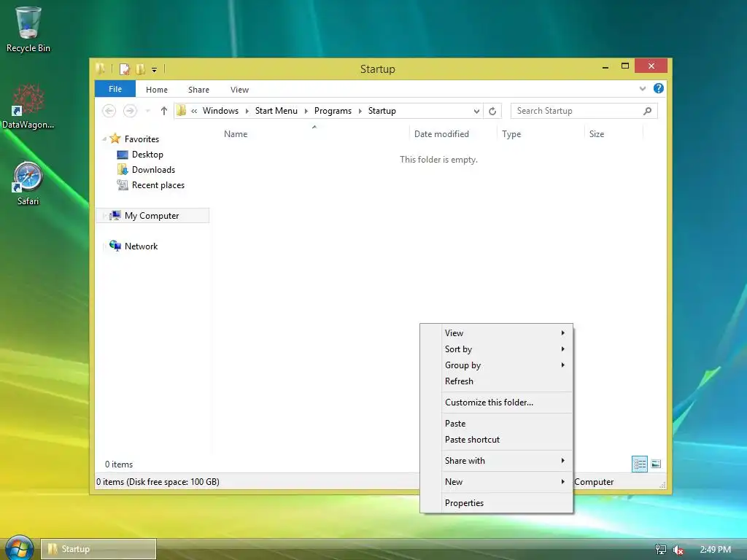
Task: Go up one level with Up arrow
Action: [164, 111]
